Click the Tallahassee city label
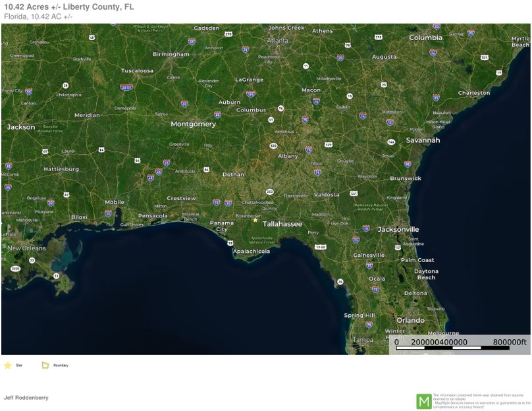 coord(282,224)
